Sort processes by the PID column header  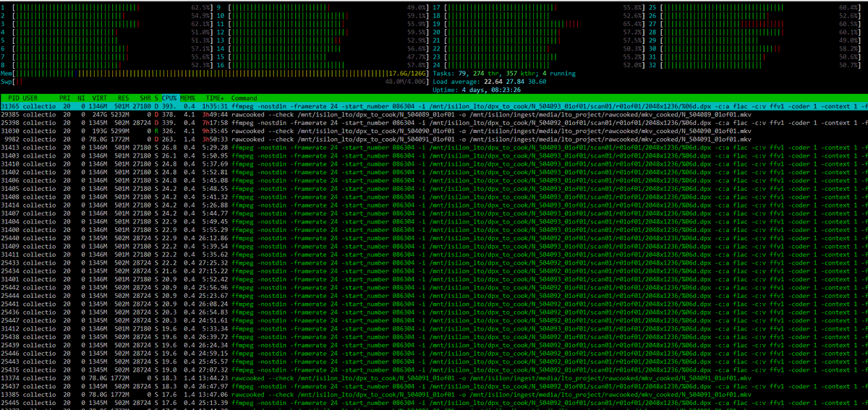coord(12,98)
